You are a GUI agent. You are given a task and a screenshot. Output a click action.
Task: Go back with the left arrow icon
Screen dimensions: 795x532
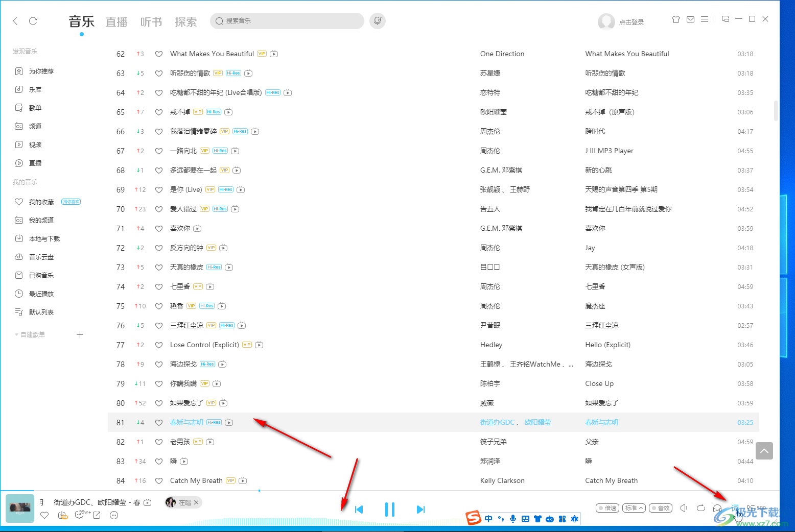15,20
